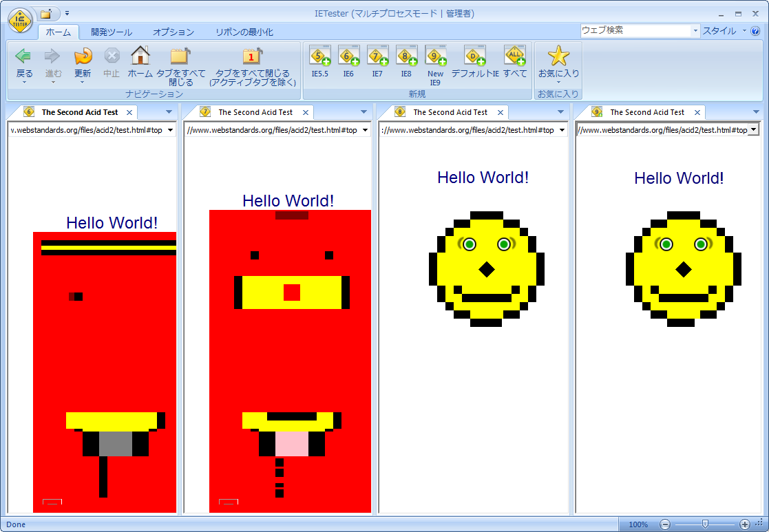Zoom out with the minus button
This screenshot has width=769, height=532.
664,524
